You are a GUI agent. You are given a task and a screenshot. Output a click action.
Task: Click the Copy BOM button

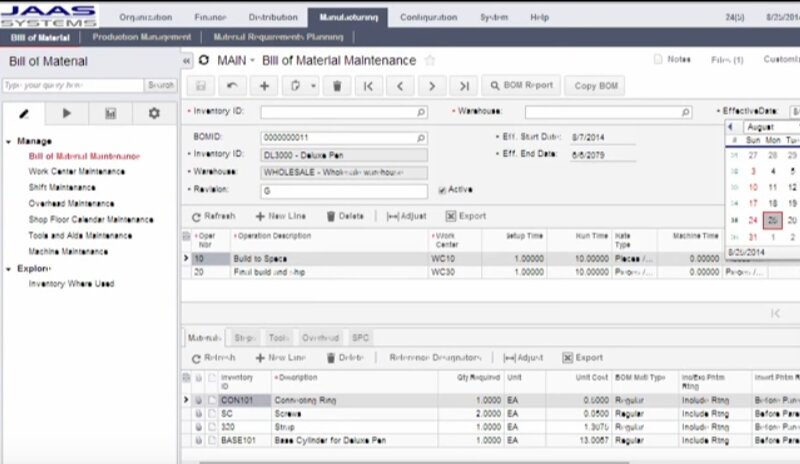(597, 86)
